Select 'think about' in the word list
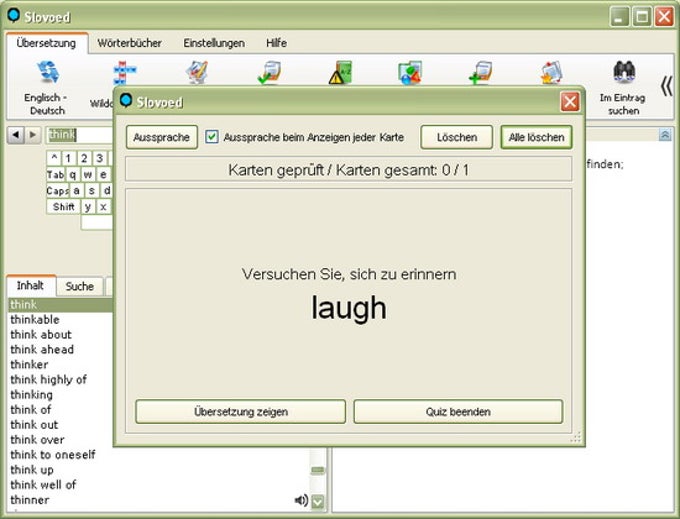The height and width of the screenshot is (519, 680). click(x=41, y=334)
